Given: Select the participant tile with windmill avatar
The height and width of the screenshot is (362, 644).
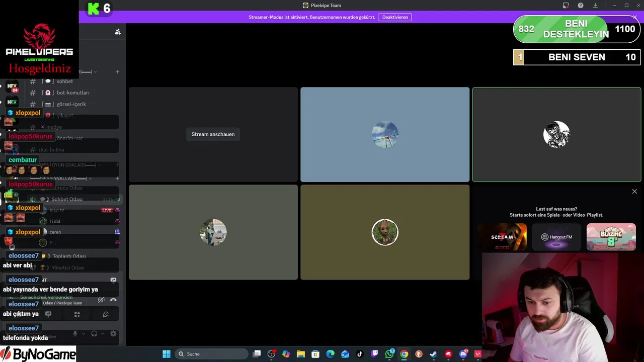Looking at the screenshot, I should pos(385,134).
